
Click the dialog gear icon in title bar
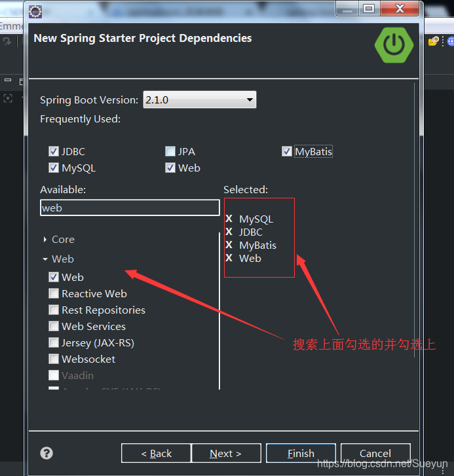point(35,12)
